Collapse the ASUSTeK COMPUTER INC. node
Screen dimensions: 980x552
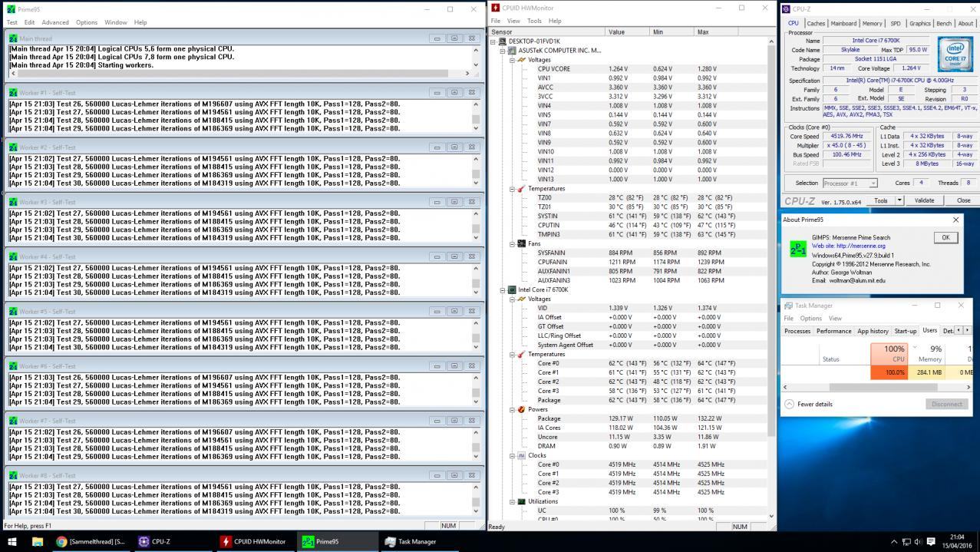tap(503, 51)
